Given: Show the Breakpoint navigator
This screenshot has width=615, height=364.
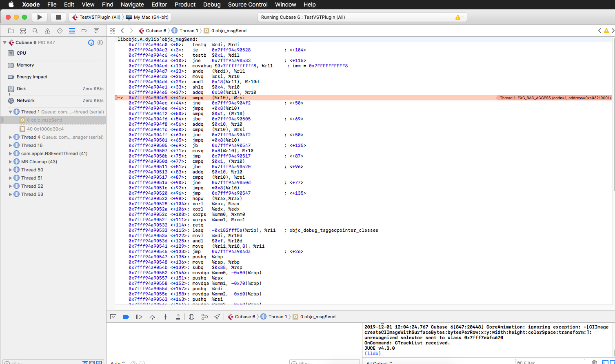Looking at the screenshot, I should click(84, 31).
